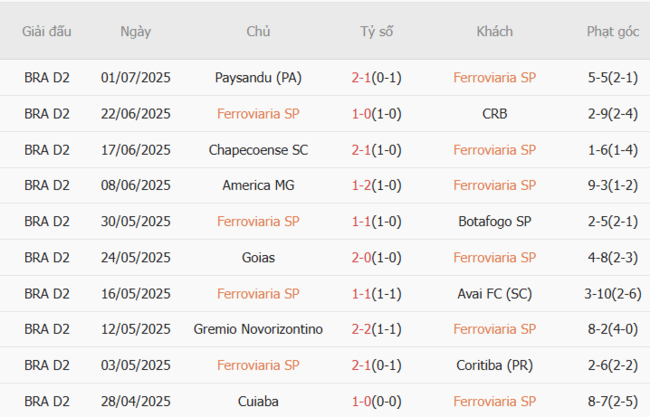The width and height of the screenshot is (650, 417).
Task: Open America MG team page
Action: pyautogui.click(x=258, y=185)
